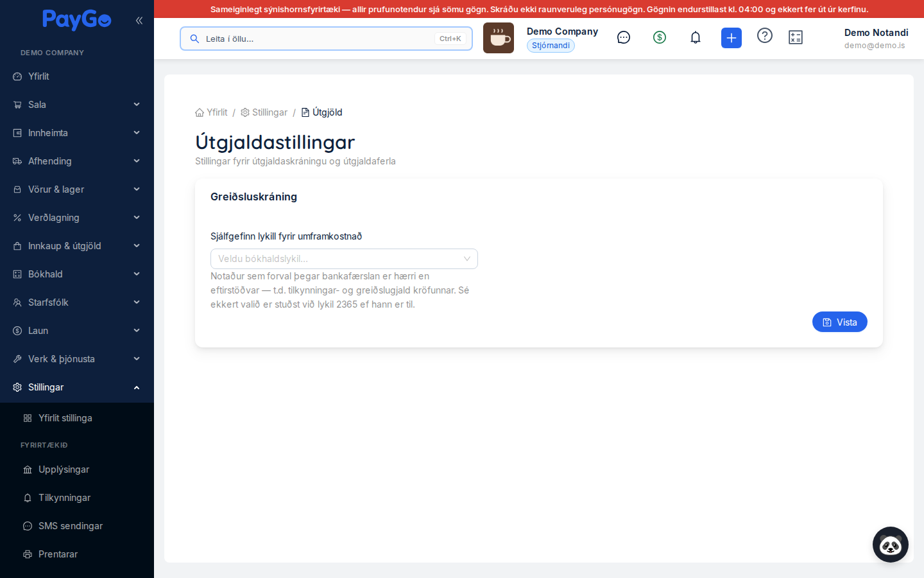
Task: Click the blue plus quick-create button
Action: [732, 38]
